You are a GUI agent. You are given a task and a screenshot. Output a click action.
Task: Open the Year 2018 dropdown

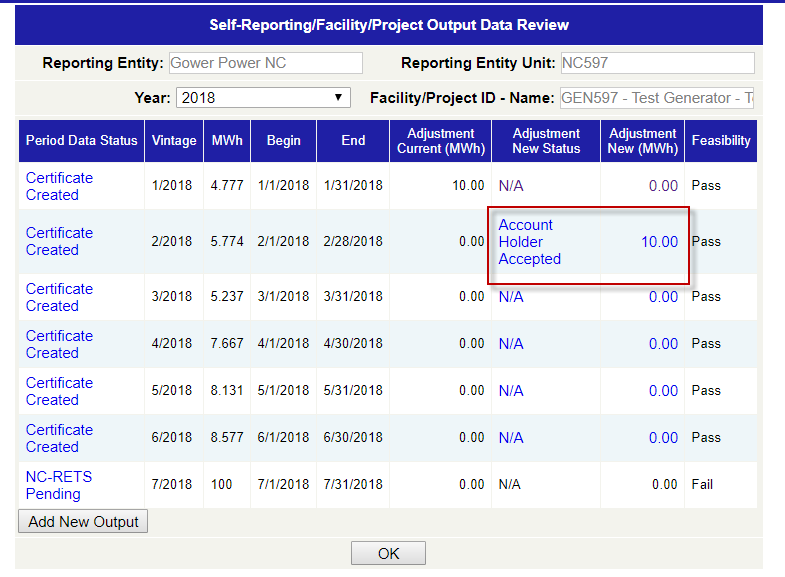coord(263,98)
